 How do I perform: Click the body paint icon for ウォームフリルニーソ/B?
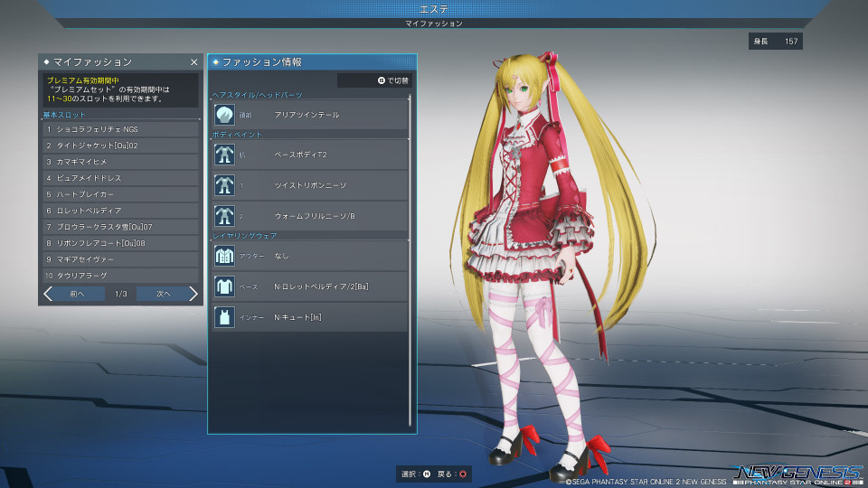[x=224, y=216]
